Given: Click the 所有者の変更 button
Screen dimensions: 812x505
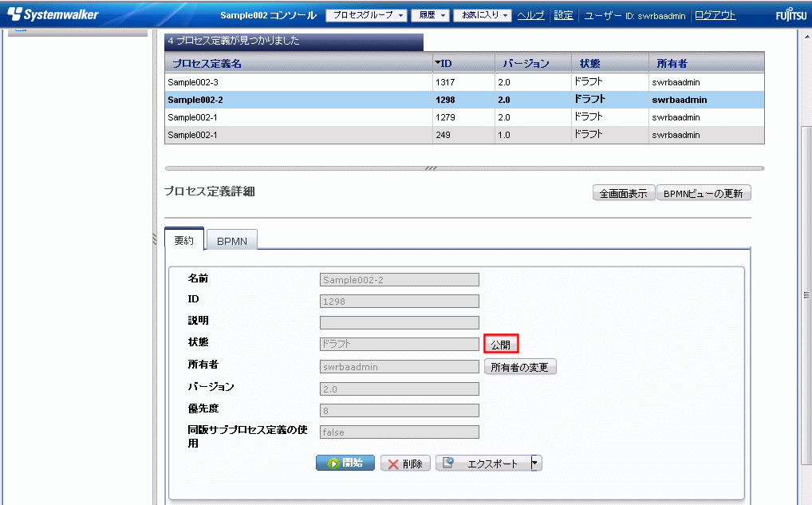Looking at the screenshot, I should (x=520, y=367).
